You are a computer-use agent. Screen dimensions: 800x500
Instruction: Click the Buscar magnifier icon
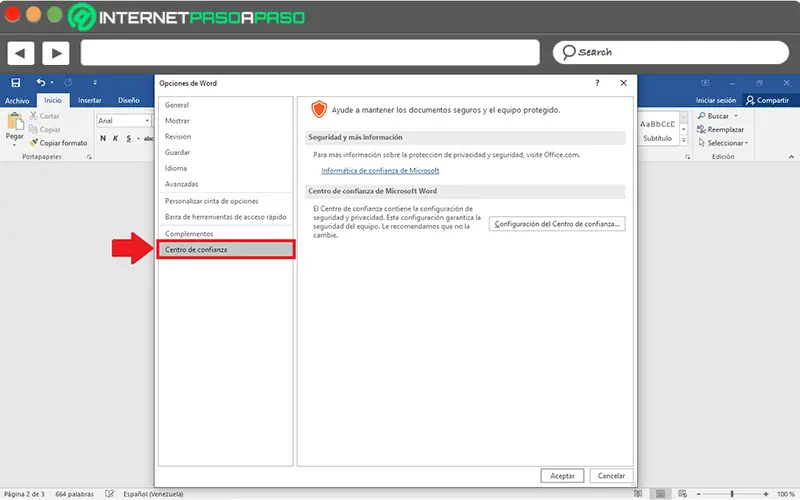702,116
